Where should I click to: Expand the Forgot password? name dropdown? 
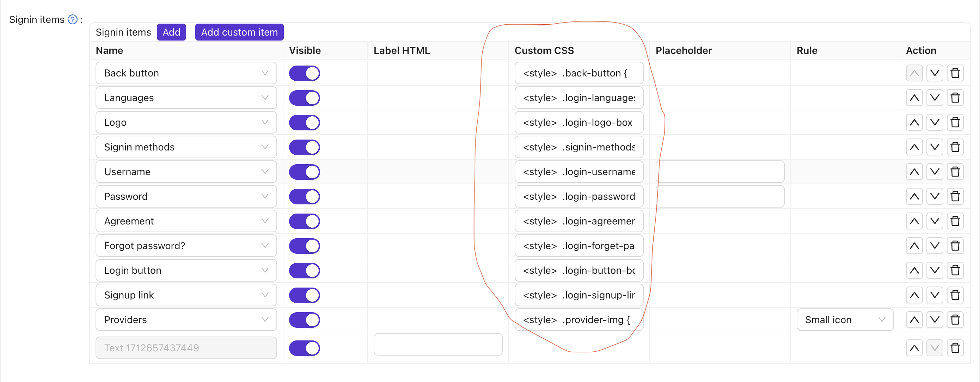point(186,246)
